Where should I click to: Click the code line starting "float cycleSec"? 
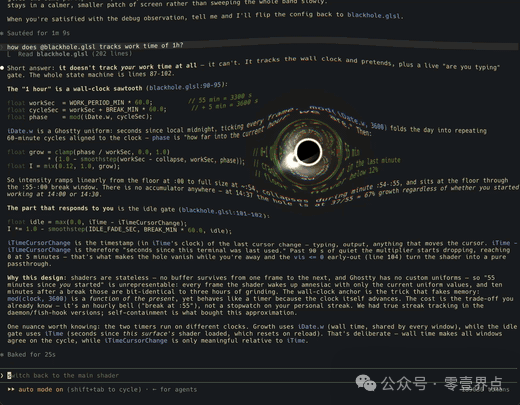point(87,110)
